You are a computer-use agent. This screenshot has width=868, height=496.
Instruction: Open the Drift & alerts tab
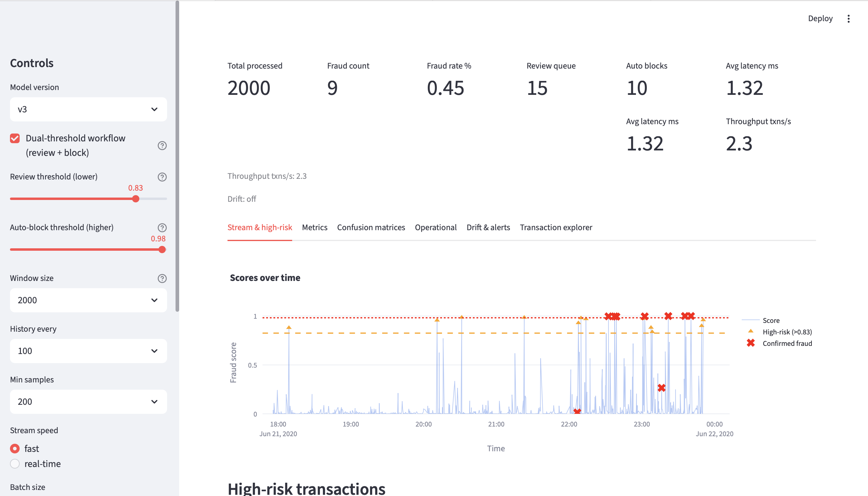pyautogui.click(x=488, y=227)
